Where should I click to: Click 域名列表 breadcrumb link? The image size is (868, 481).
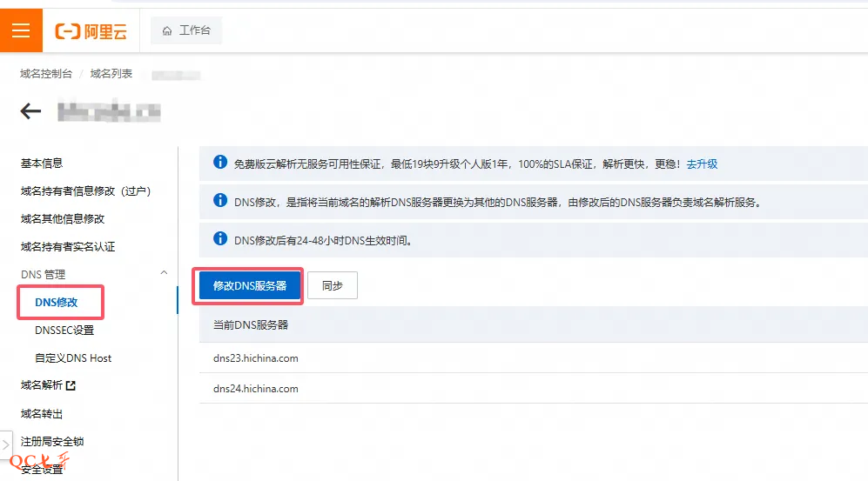pyautogui.click(x=111, y=74)
